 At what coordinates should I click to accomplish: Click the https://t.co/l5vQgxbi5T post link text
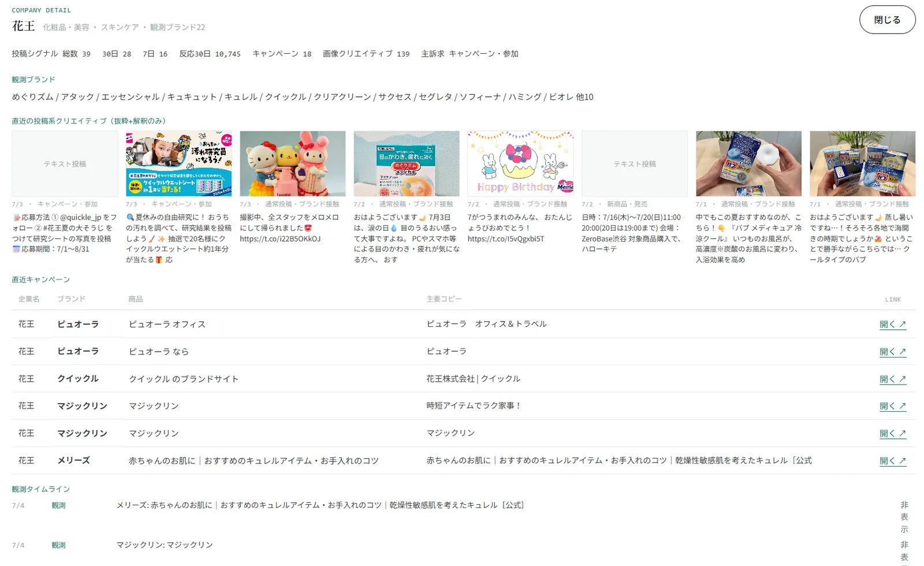pos(506,239)
